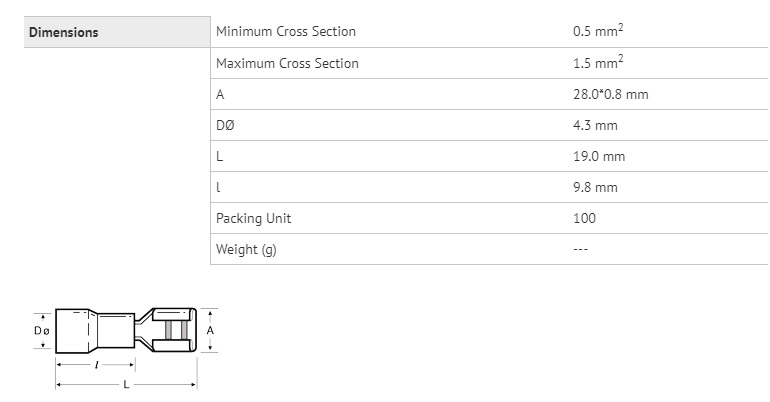Select the 28.0*0.8 mm value
The image size is (770, 402).
pyautogui.click(x=610, y=94)
